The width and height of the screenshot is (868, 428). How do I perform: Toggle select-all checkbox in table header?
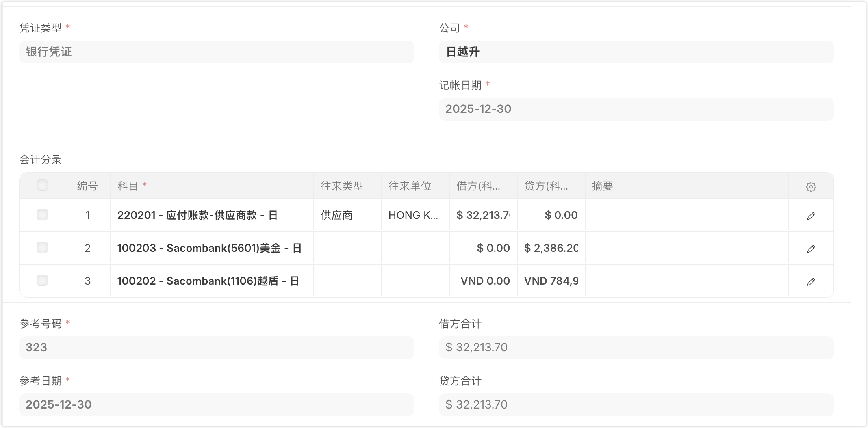(x=42, y=186)
